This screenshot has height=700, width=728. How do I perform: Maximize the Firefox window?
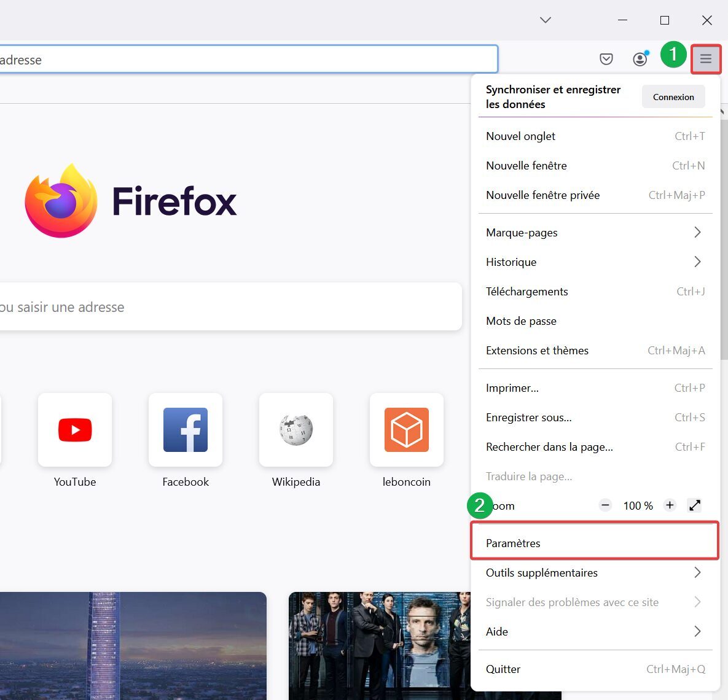pyautogui.click(x=664, y=20)
